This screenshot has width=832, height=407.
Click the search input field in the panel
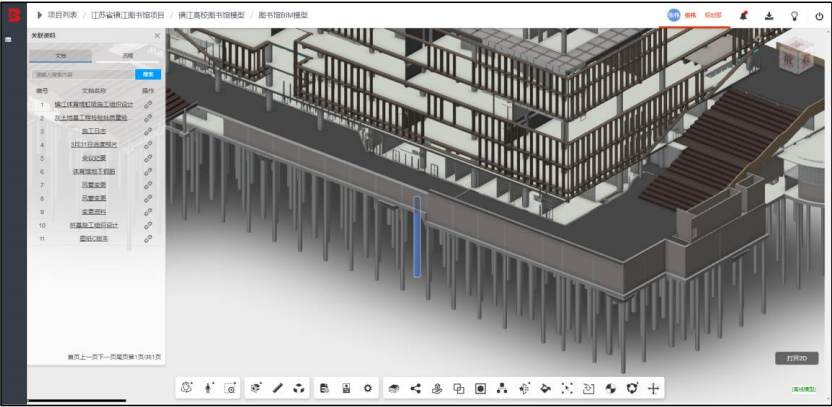pyautogui.click(x=82, y=74)
